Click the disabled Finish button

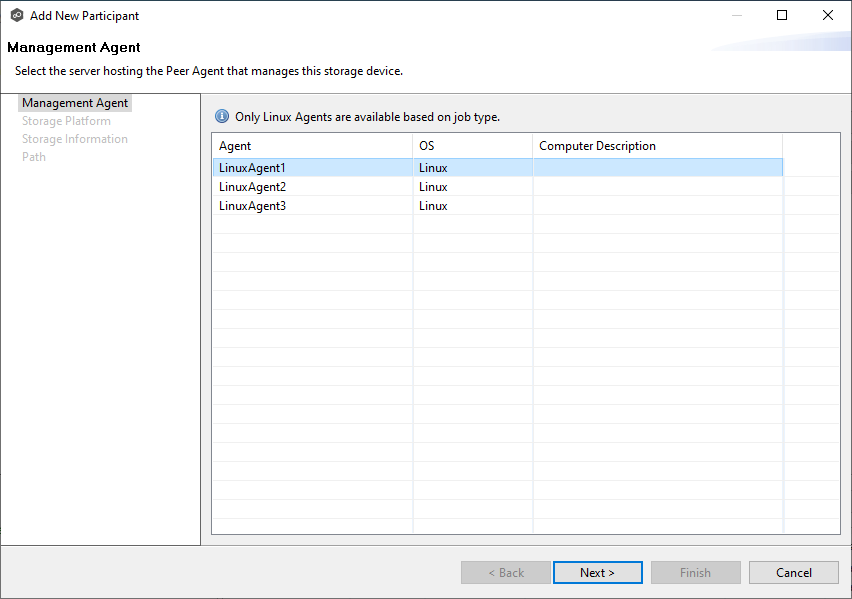pyautogui.click(x=695, y=572)
